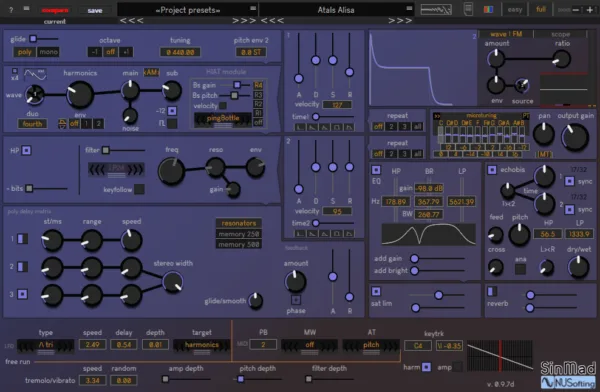The image size is (600, 392).
Task: Open the AT pitch selector
Action: pos(371,345)
